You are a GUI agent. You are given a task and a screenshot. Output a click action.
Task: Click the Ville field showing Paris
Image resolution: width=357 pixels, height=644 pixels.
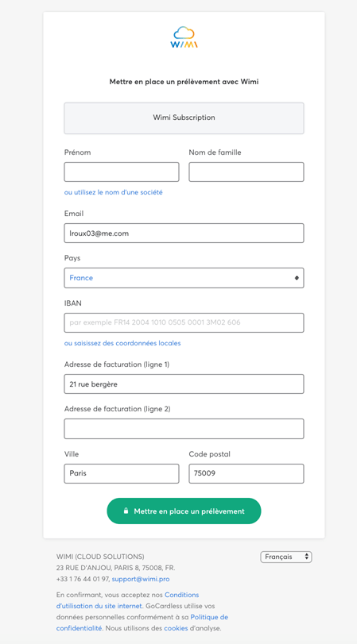[122, 473]
